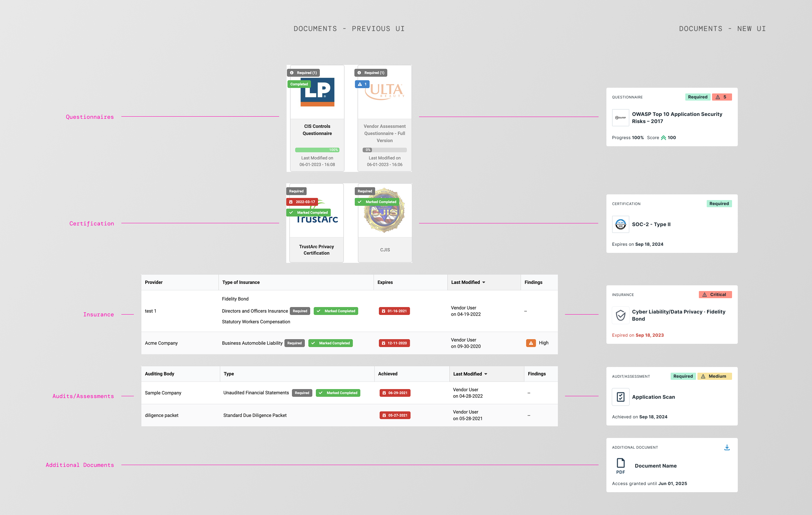Image resolution: width=812 pixels, height=515 pixels.
Task: Click the ULTA Beauty logo thumbnail
Action: click(385, 91)
